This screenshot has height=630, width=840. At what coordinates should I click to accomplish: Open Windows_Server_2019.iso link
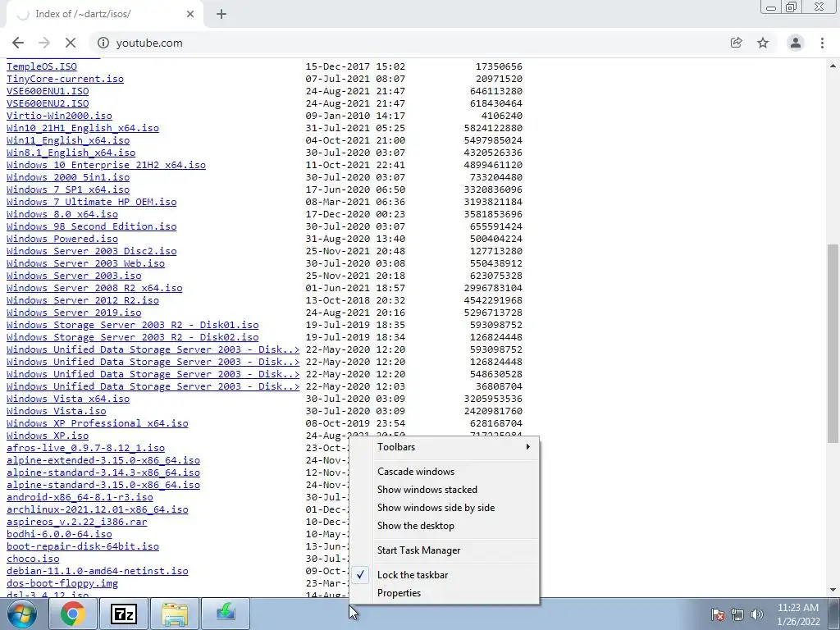74,313
